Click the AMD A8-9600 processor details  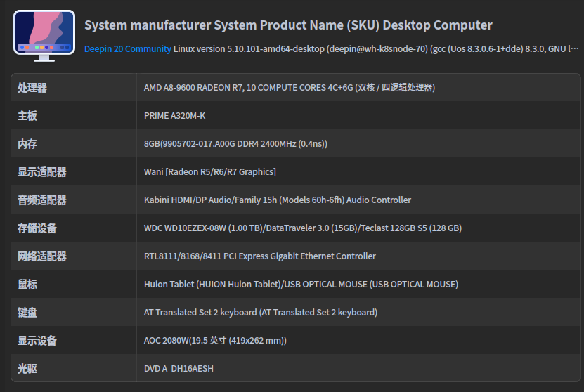[x=289, y=88]
